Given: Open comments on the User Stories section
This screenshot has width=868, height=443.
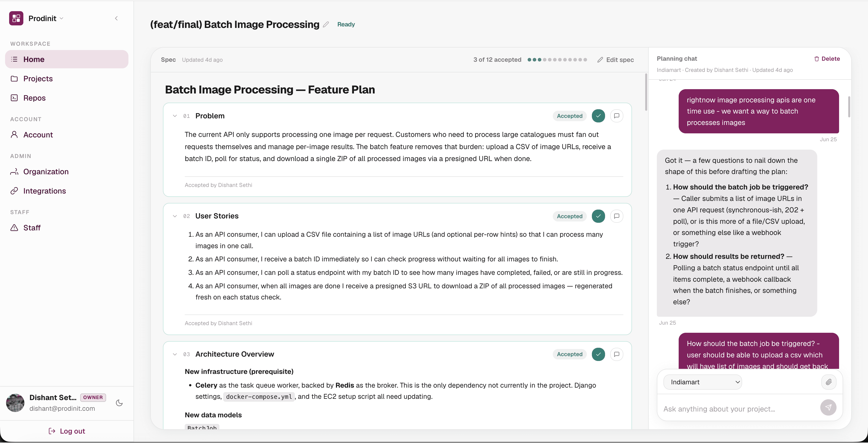Looking at the screenshot, I should 617,216.
